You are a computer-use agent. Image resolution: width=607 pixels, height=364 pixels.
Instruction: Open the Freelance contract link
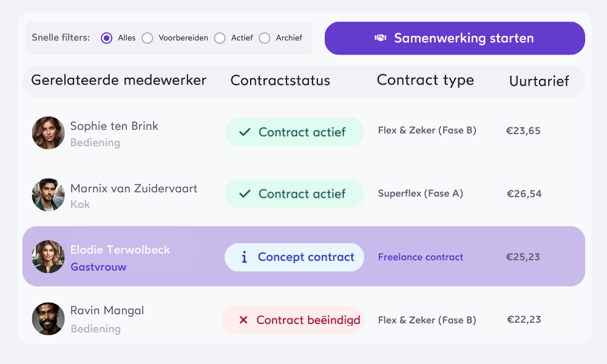[421, 257]
